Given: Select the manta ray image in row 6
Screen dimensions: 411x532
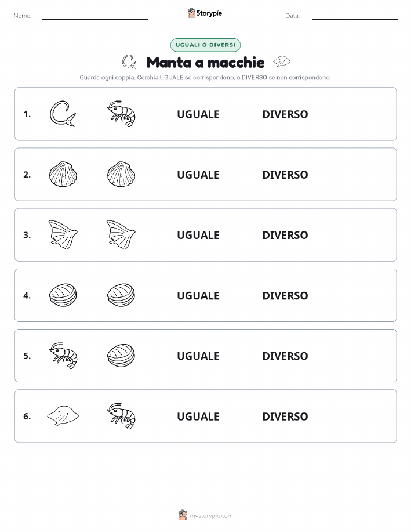Looking at the screenshot, I should [x=63, y=416].
